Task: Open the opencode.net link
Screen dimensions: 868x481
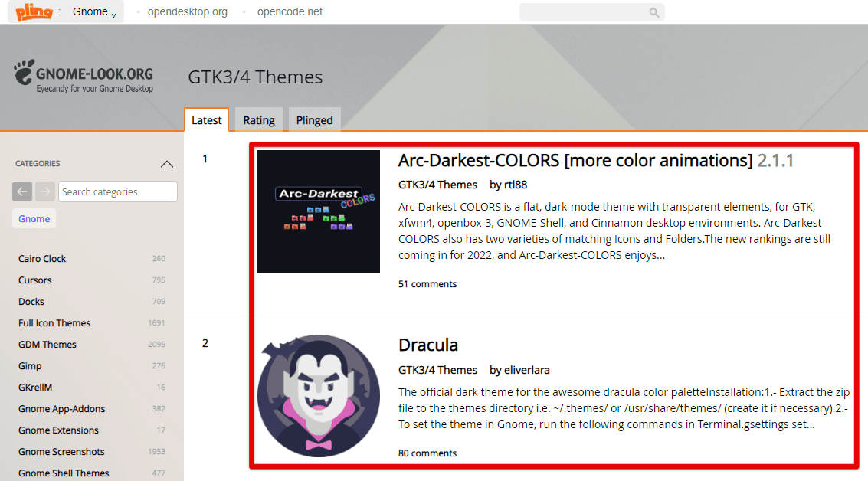Action: (290, 11)
